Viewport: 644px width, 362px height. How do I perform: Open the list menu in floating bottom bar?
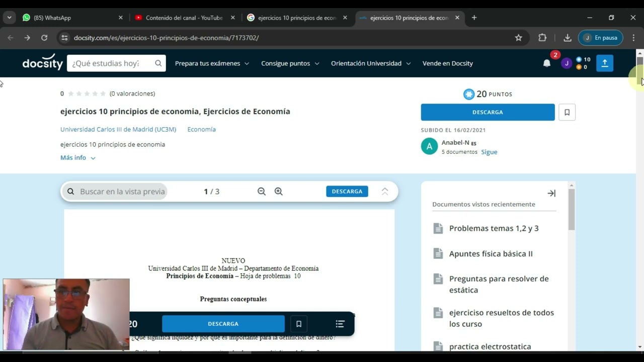pyautogui.click(x=340, y=324)
